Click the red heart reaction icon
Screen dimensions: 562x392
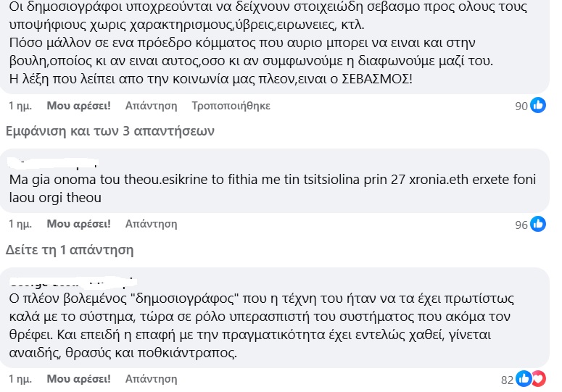[x=537, y=378]
